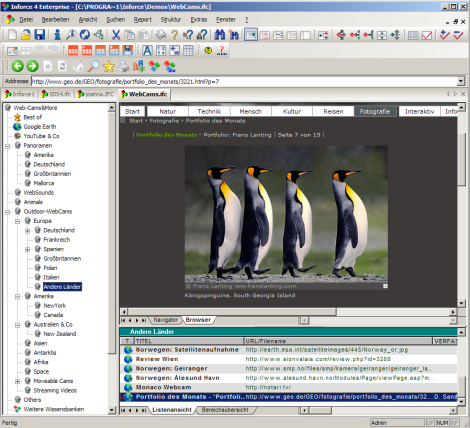470x428 pixels.
Task: Click the house home icon
Action: tap(79, 66)
